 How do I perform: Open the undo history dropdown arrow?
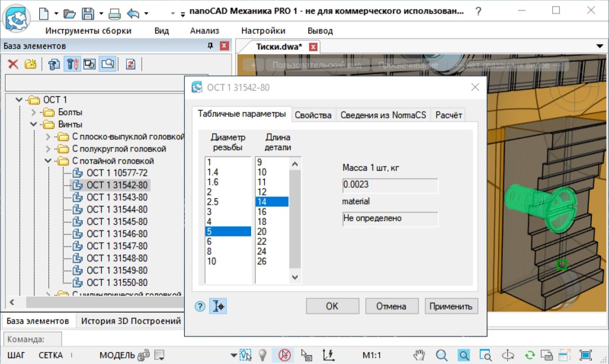146,14
